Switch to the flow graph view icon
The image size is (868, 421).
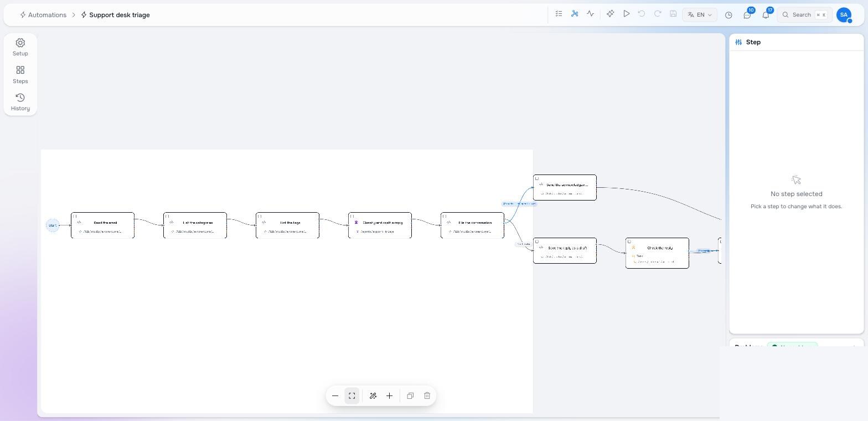click(575, 14)
